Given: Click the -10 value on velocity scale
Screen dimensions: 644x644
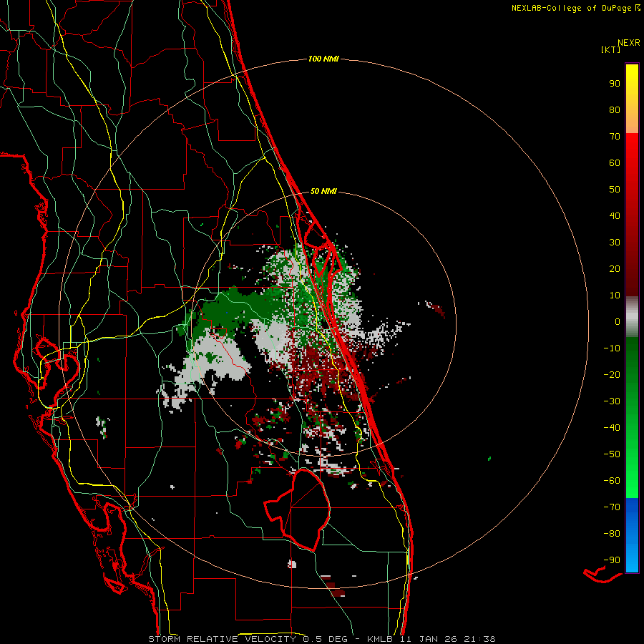Looking at the screenshot, I should coord(612,348).
